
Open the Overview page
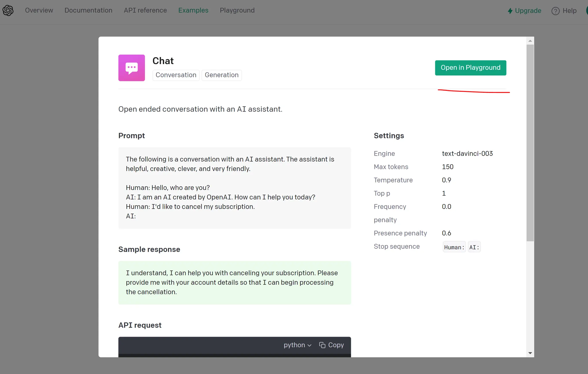point(39,10)
